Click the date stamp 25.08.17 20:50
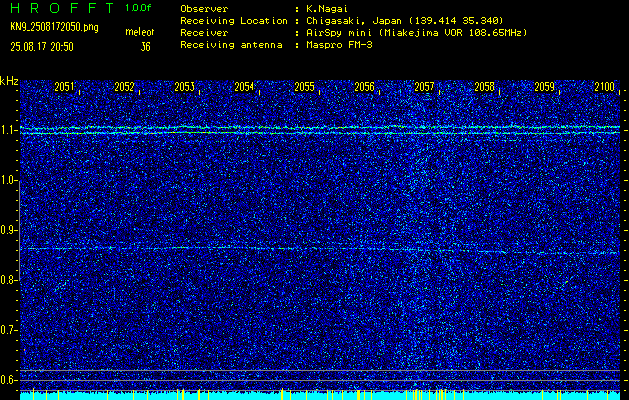The width and height of the screenshot is (629, 400). (42, 47)
